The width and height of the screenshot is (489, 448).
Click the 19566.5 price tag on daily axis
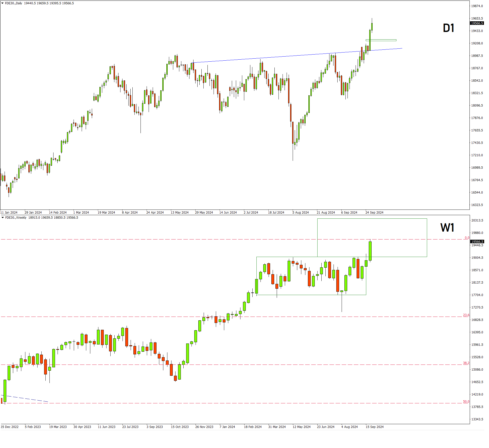click(477, 23)
